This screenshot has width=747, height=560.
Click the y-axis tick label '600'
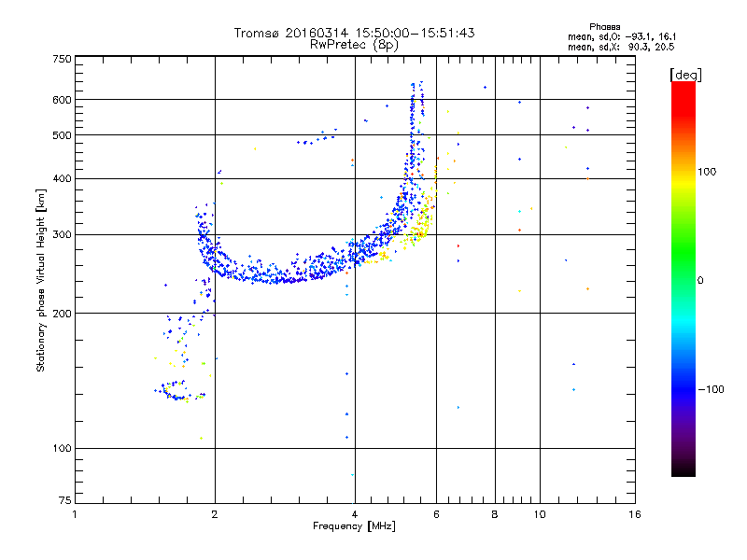tap(62, 100)
